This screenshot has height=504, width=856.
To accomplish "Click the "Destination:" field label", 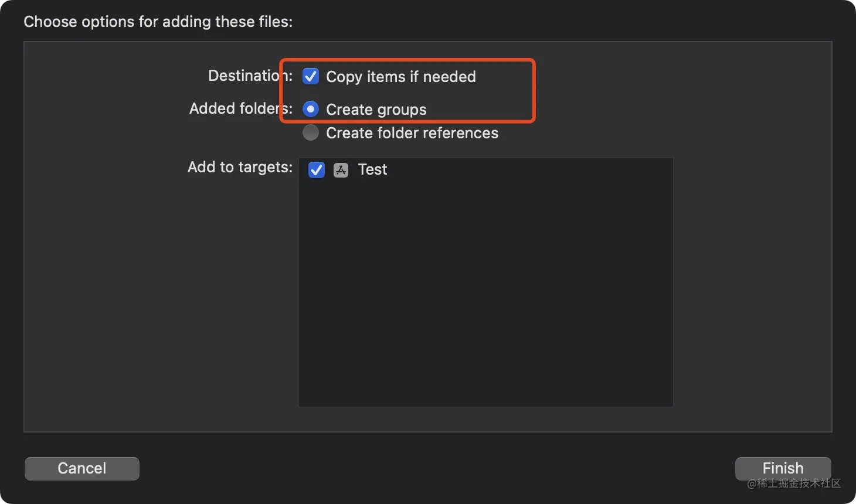I will coord(250,76).
